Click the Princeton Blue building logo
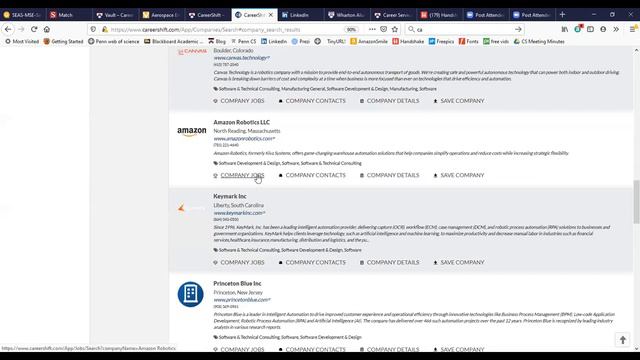Image resolution: width=640 pixels, height=360 pixels. (191, 294)
